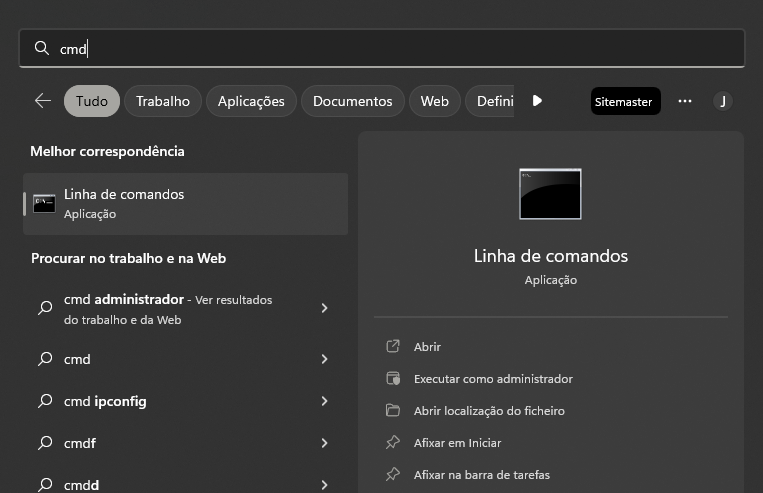Click the scroll-right filter arrow icon

537,101
